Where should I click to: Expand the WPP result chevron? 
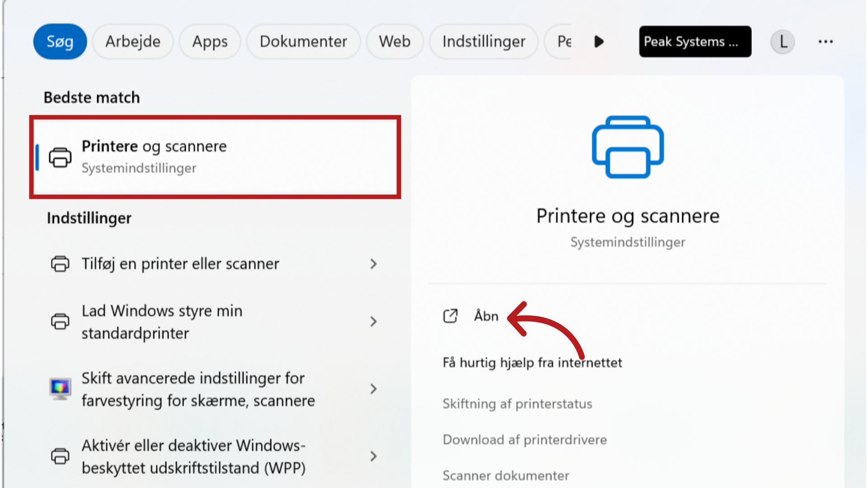[x=373, y=456]
